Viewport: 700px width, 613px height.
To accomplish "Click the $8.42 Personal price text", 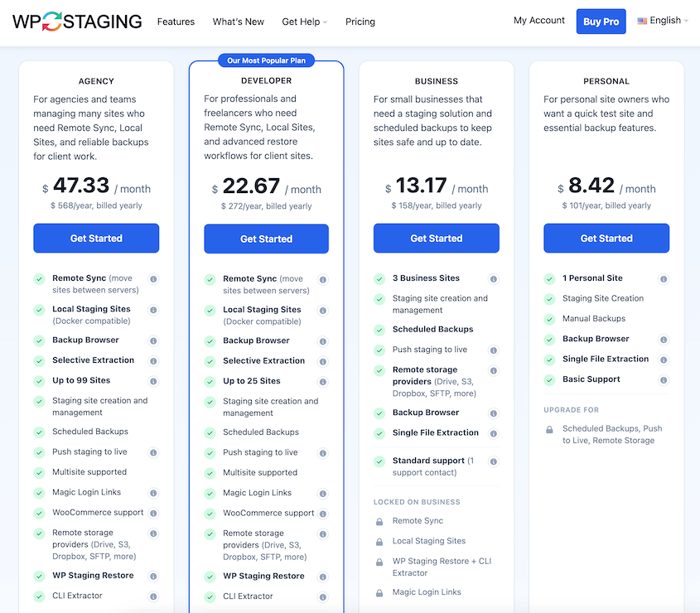I will point(606,186).
